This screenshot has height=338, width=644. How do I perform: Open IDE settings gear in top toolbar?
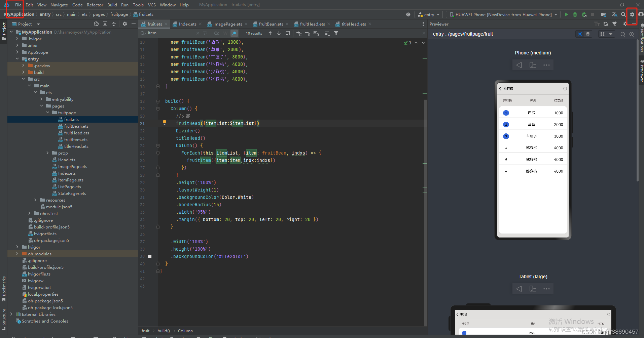tap(632, 14)
